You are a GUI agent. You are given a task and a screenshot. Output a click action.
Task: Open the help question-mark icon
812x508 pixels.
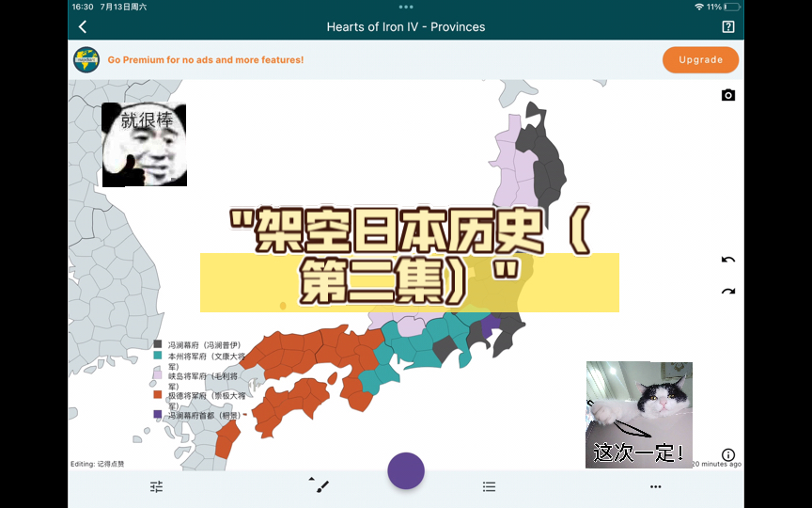728,27
